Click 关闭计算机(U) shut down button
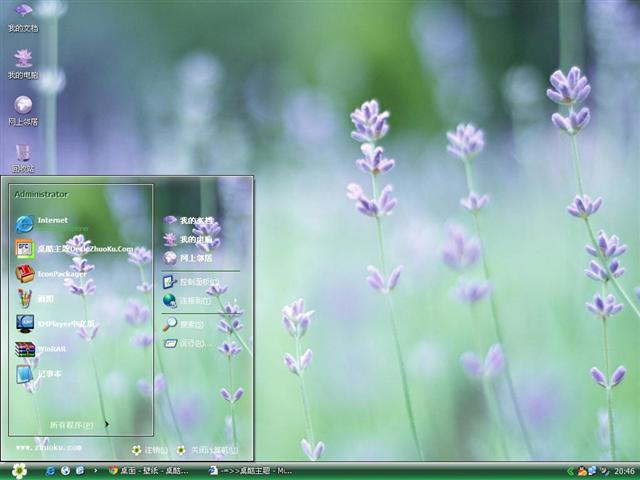Screen dimensions: 640x480 point(208,450)
